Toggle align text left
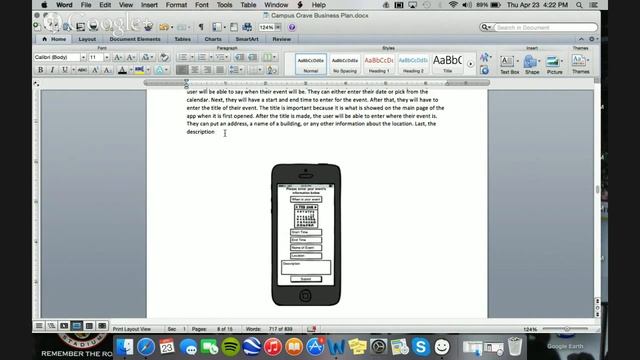The height and width of the screenshot is (360, 640). pos(182,70)
